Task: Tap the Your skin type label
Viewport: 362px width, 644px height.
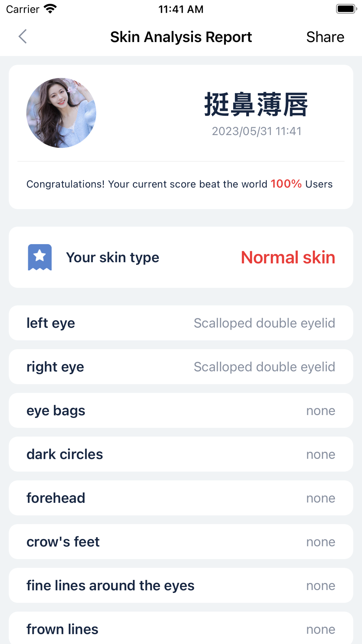Action: point(113,258)
